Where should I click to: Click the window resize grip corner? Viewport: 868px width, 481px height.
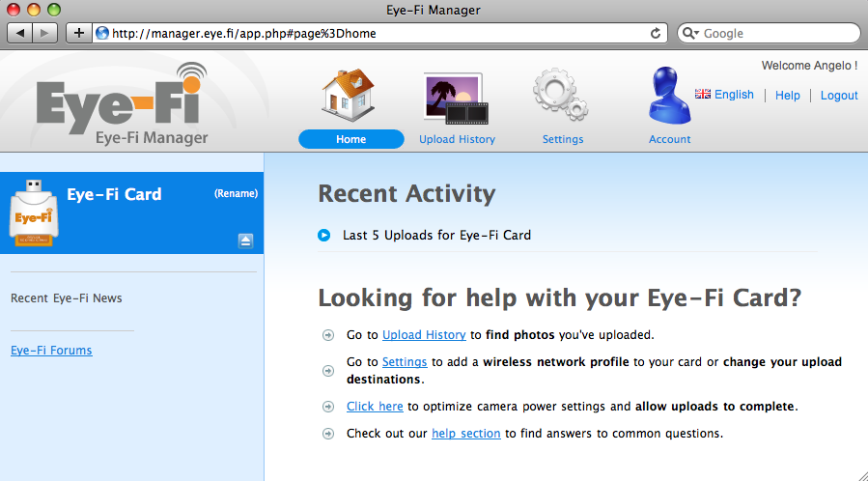tap(862, 475)
